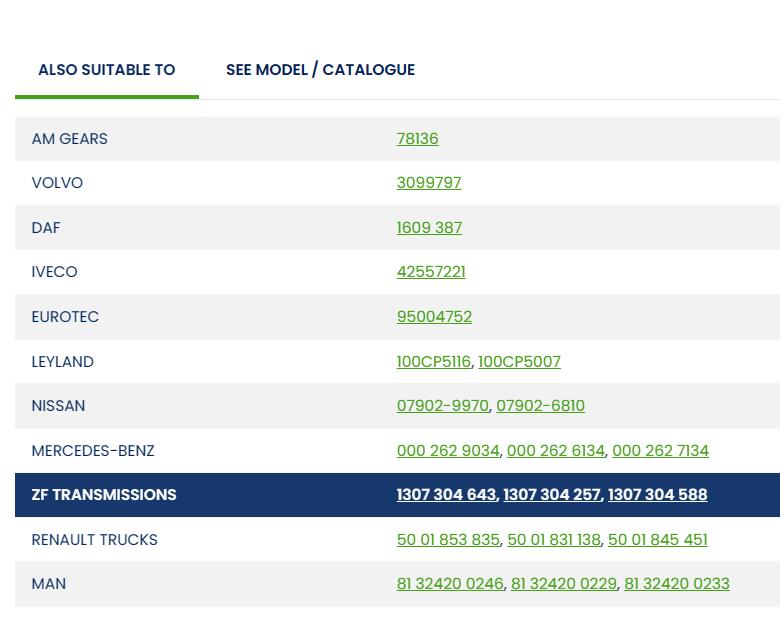This screenshot has width=780, height=618.
Task: Select Iveco reference 42557221
Action: click(431, 272)
